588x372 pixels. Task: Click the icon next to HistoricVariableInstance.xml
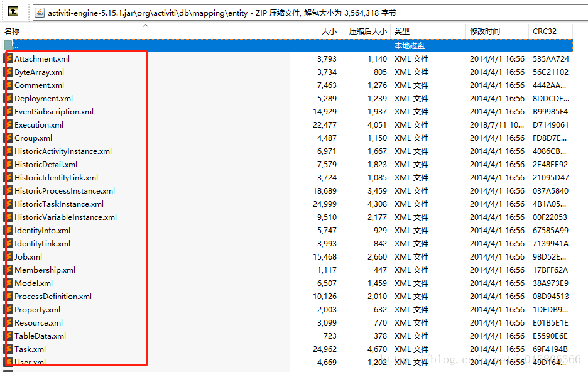(8, 217)
